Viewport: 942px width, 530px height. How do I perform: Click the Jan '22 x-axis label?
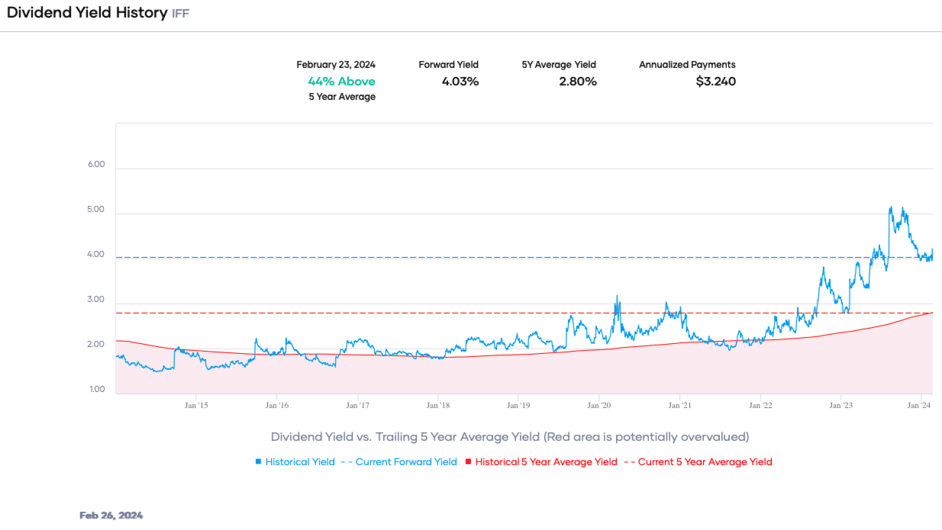click(761, 406)
